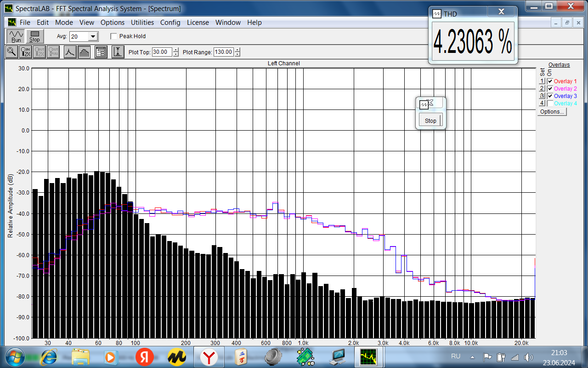
Task: Click overlay Set button 1
Action: pos(542,81)
